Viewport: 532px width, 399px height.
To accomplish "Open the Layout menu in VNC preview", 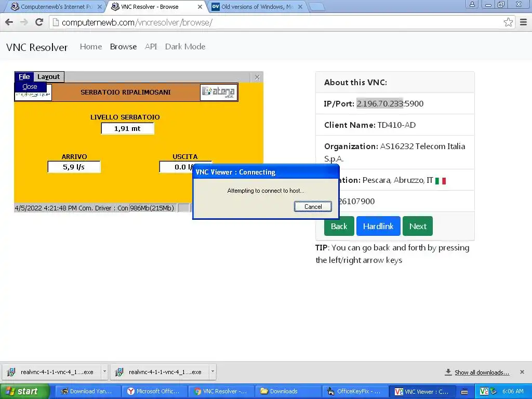I will (x=48, y=77).
